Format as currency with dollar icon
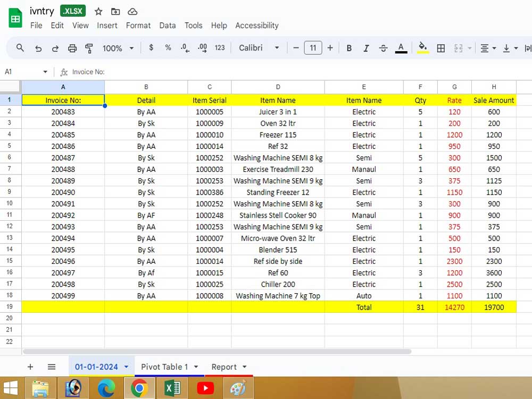The image size is (532, 399). click(x=151, y=47)
